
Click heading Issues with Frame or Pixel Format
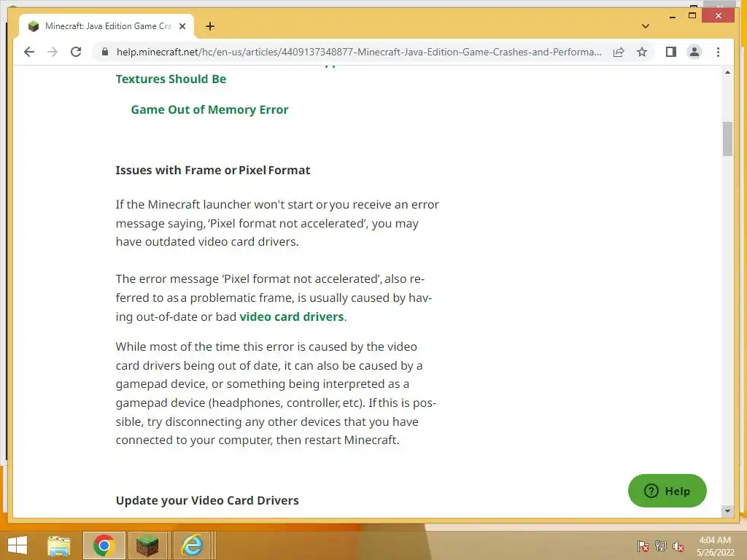[x=212, y=170]
